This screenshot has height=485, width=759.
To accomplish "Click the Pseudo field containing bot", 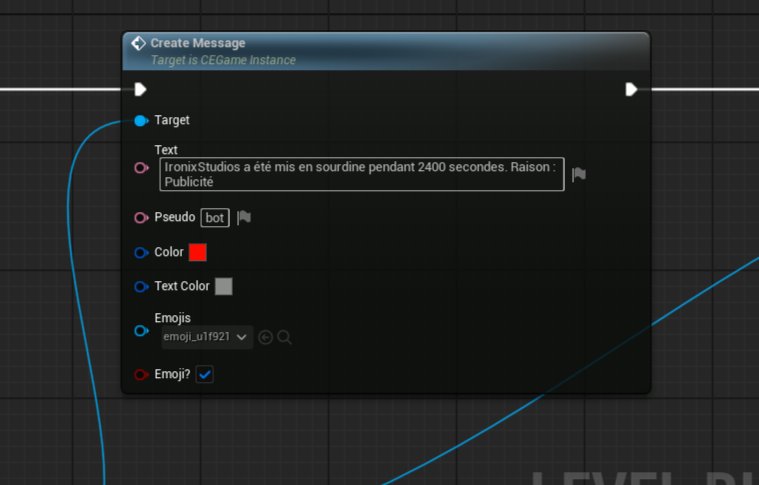I will click(215, 218).
